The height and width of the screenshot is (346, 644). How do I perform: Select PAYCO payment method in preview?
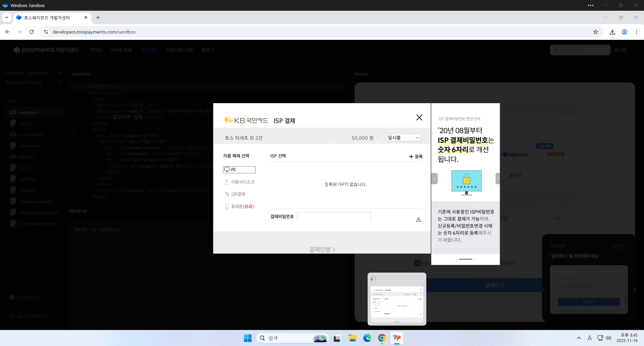pos(556,154)
